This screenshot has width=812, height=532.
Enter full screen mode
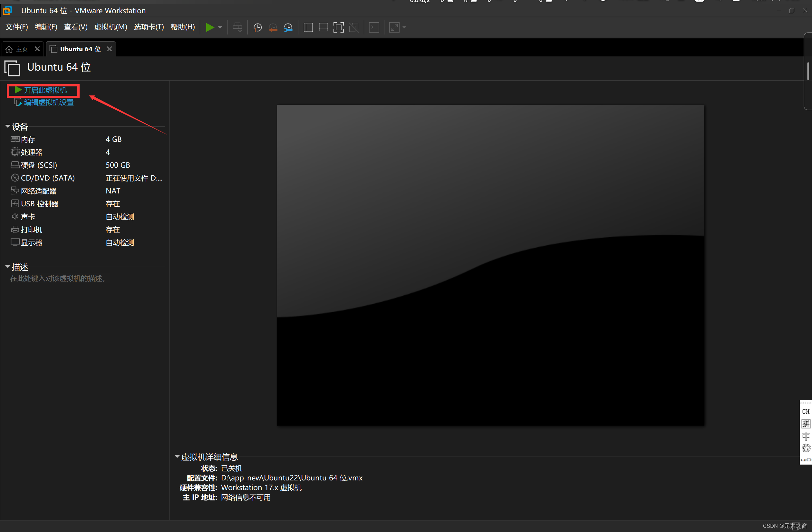click(x=338, y=27)
